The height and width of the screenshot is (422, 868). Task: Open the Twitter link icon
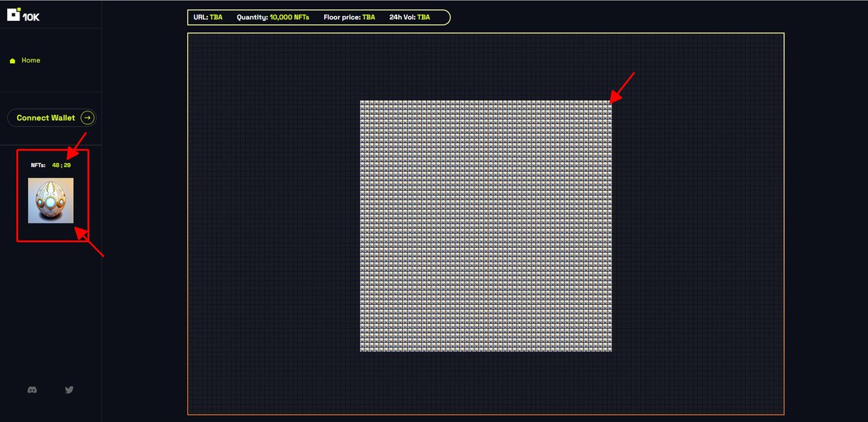click(69, 389)
